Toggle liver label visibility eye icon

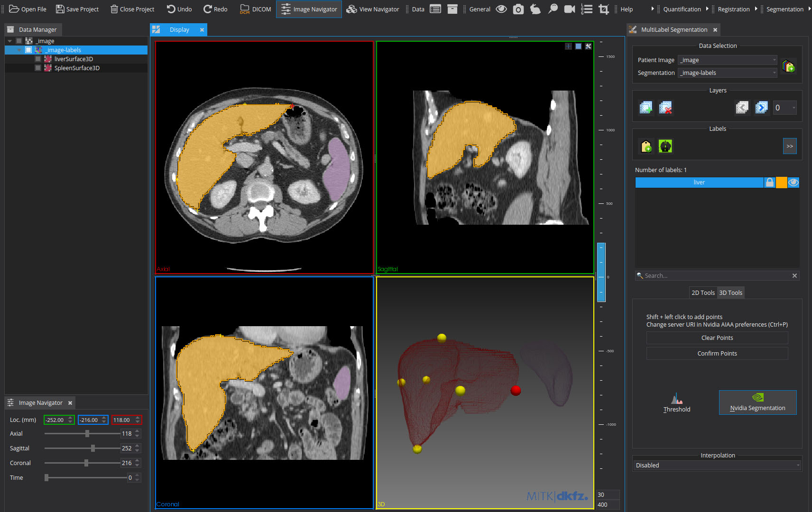tap(794, 183)
